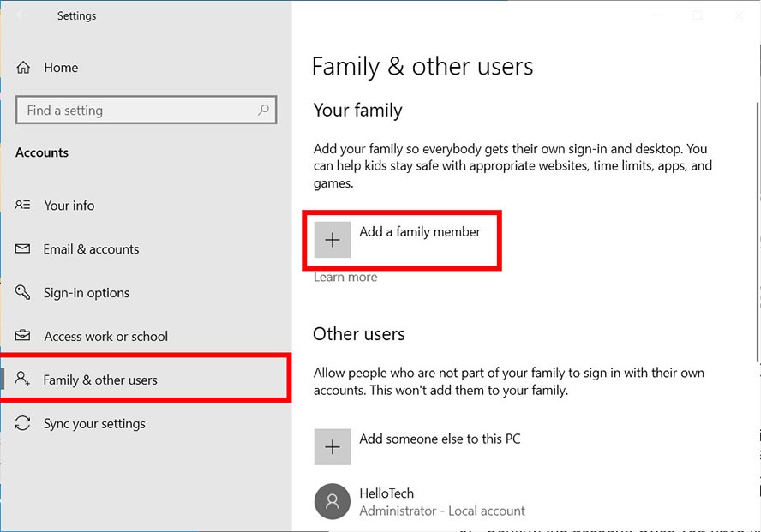Click the HelloTech user avatar icon
This screenshot has width=761, height=532.
click(x=332, y=501)
